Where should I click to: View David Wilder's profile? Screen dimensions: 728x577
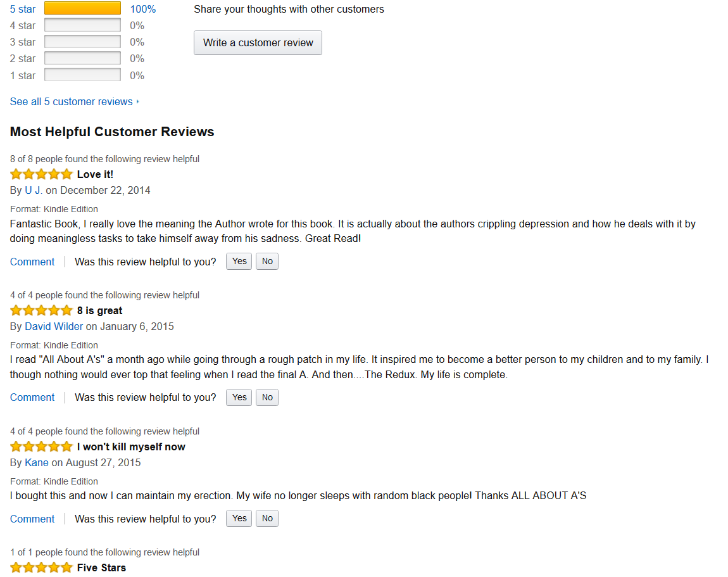[54, 326]
